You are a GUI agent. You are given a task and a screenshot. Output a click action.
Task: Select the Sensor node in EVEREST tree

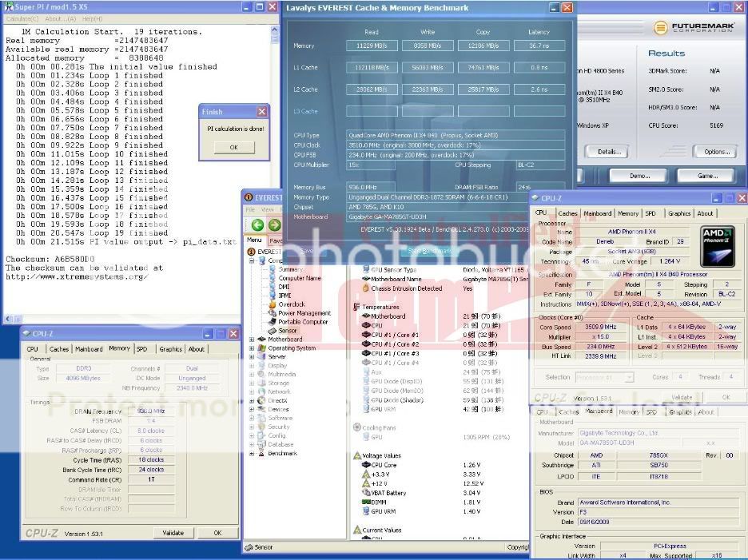(287, 331)
